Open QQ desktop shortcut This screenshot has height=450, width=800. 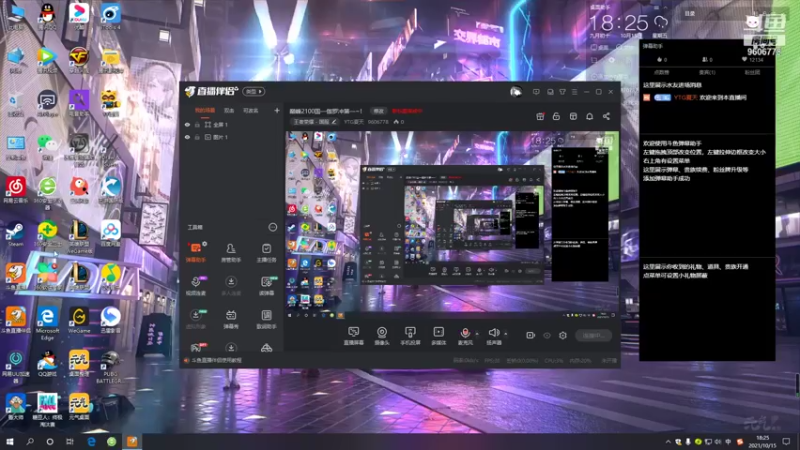tap(47, 16)
